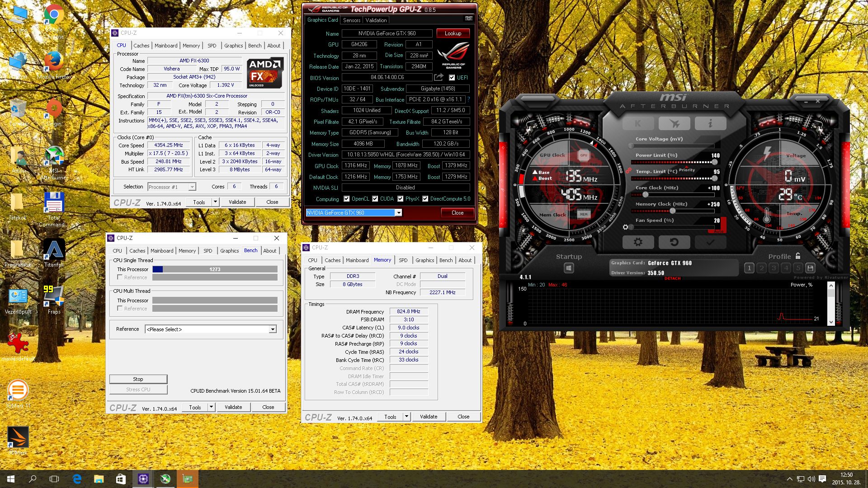Click the Bus Interface question mark in GPU-Z
The width and height of the screenshot is (868, 488).
click(468, 99)
